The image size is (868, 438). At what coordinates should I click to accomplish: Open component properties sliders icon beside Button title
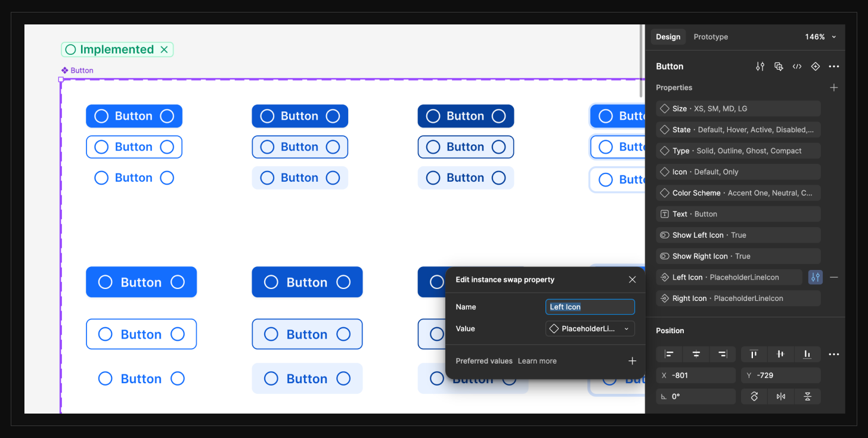[x=760, y=67]
